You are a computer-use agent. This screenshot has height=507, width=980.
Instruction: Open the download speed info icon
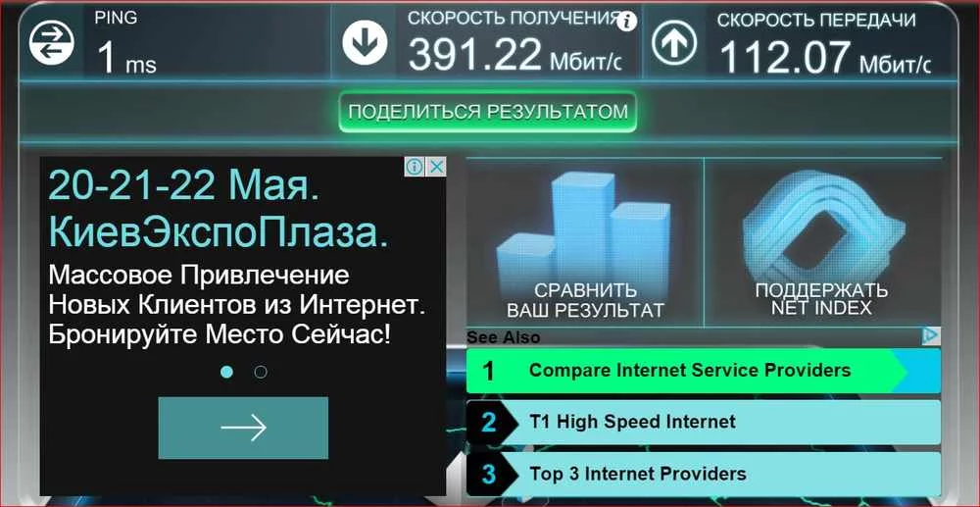point(627,23)
